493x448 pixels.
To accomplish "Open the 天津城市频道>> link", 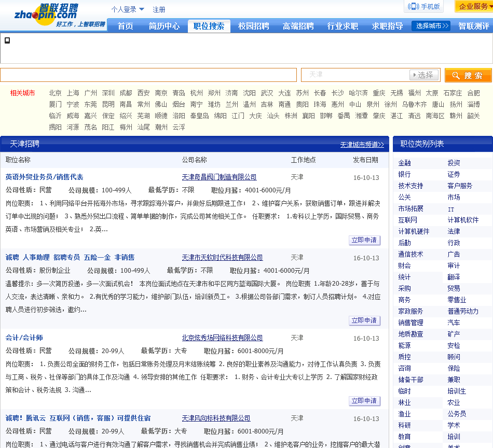I will [362, 145].
